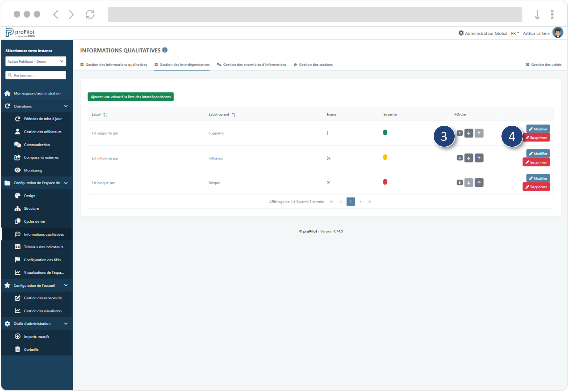The width and height of the screenshot is (569, 392).
Task: Toggle sorting on the Label parent column
Action: [234, 114]
